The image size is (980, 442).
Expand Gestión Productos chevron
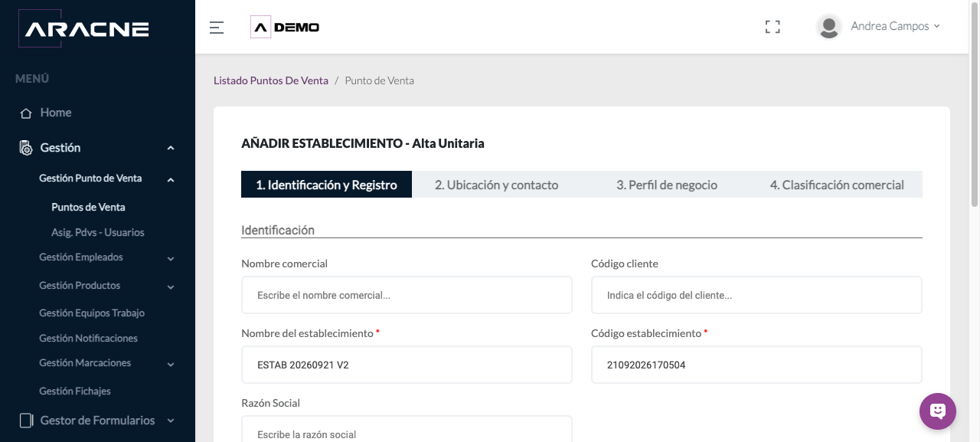171,287
